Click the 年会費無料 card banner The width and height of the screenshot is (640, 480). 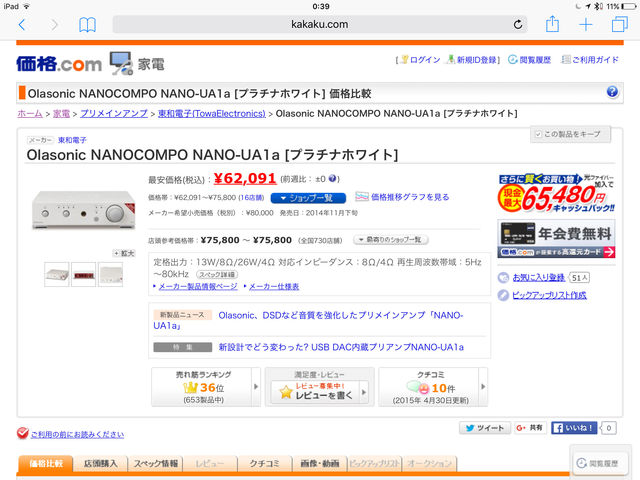556,239
